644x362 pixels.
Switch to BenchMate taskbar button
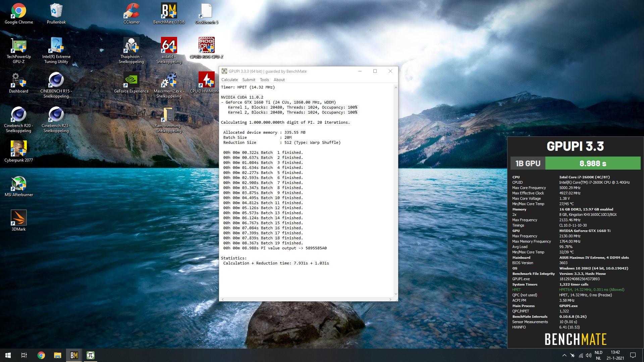pyautogui.click(x=74, y=355)
